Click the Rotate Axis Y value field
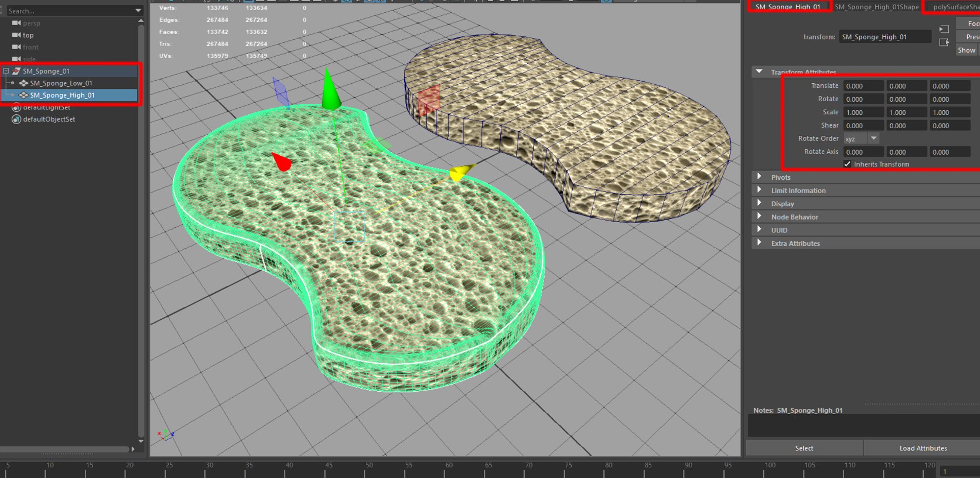The height and width of the screenshot is (478, 980). [906, 152]
